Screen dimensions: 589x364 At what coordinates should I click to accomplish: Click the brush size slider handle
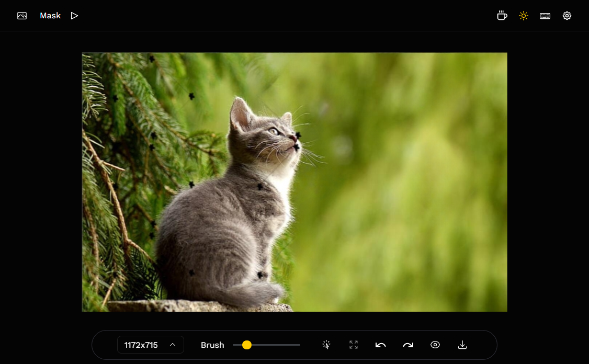[247, 345]
